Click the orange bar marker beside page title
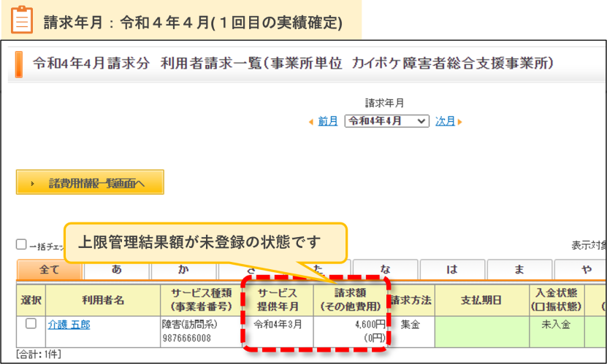The image size is (607, 364). click(x=18, y=64)
